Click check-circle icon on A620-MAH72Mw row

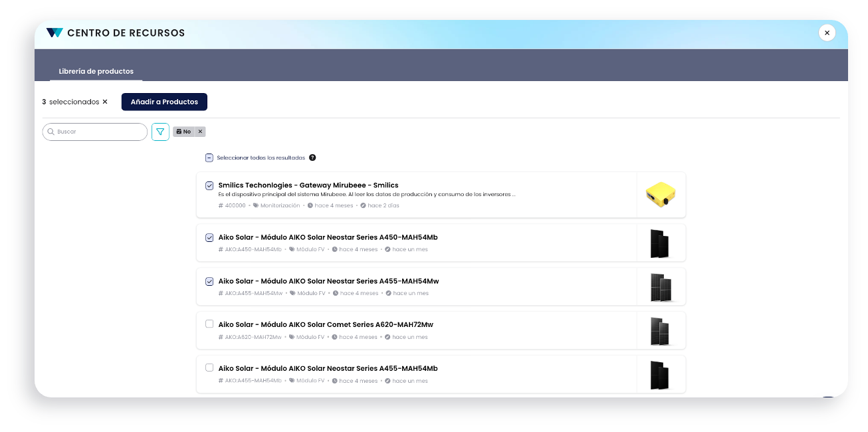(387, 338)
